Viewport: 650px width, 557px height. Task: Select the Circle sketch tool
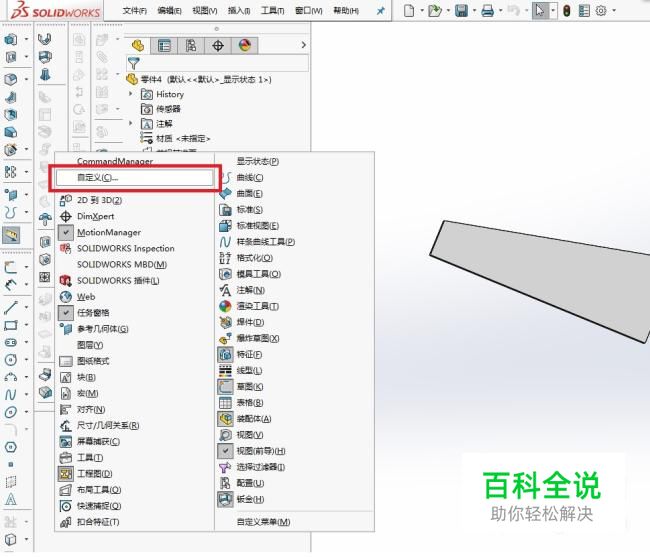tap(11, 360)
